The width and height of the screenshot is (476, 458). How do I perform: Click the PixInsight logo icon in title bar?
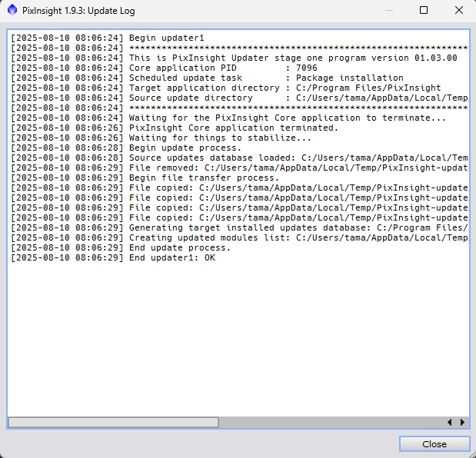12,10
